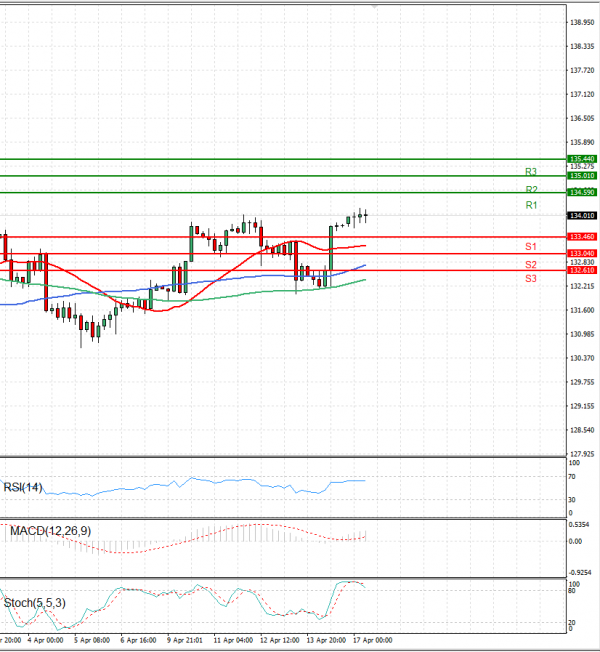This screenshot has height=652, width=600.
Task: Click the 11 Apr 04:00 time label
Action: tap(233, 640)
